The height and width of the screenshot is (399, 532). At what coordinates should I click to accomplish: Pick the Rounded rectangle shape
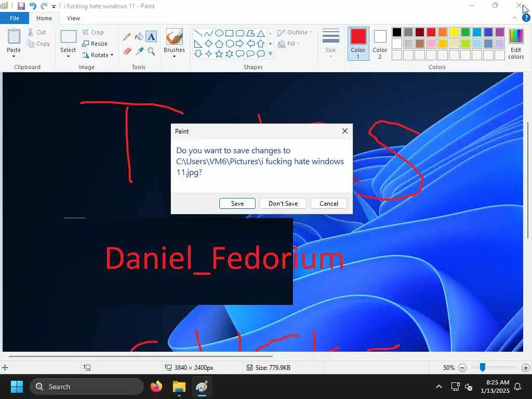coord(240,33)
